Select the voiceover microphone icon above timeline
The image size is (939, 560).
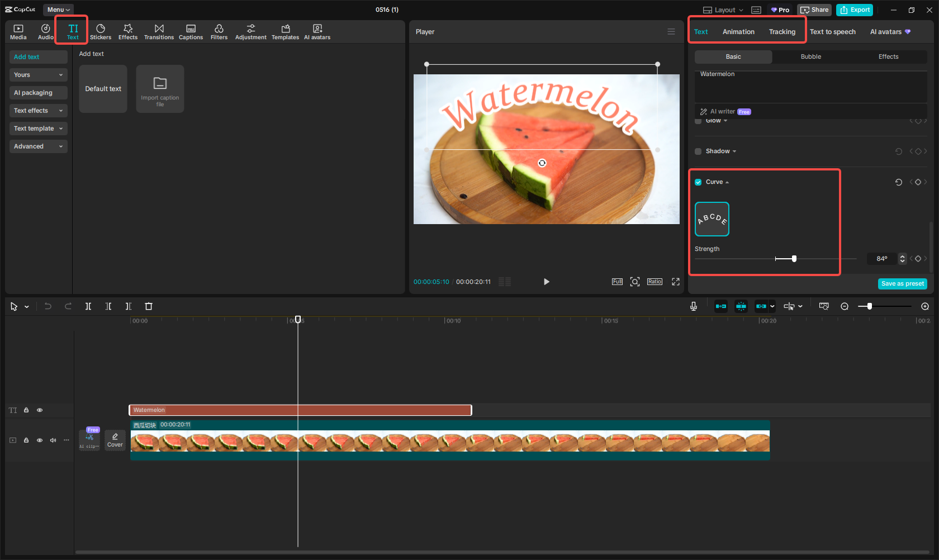(693, 306)
